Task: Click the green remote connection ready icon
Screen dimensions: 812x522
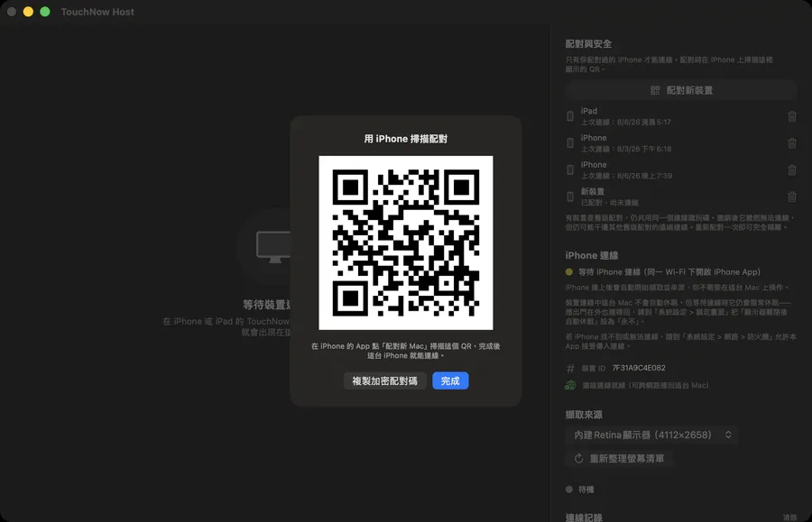Action: pyautogui.click(x=570, y=385)
